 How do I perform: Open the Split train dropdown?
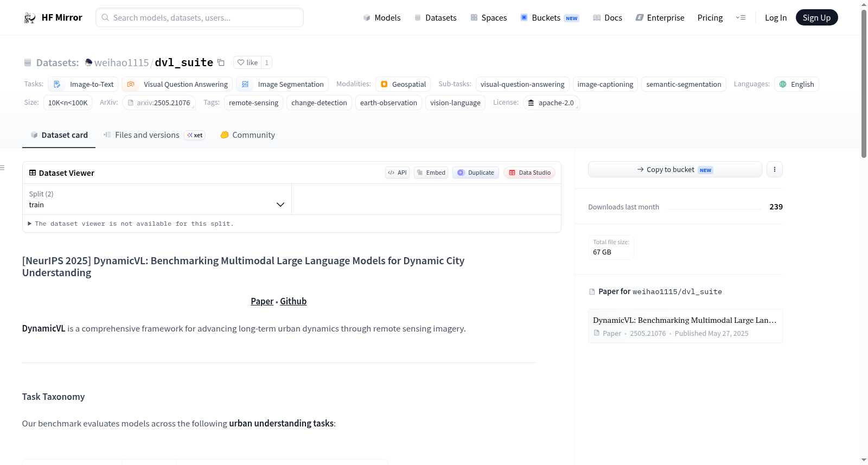click(x=157, y=199)
